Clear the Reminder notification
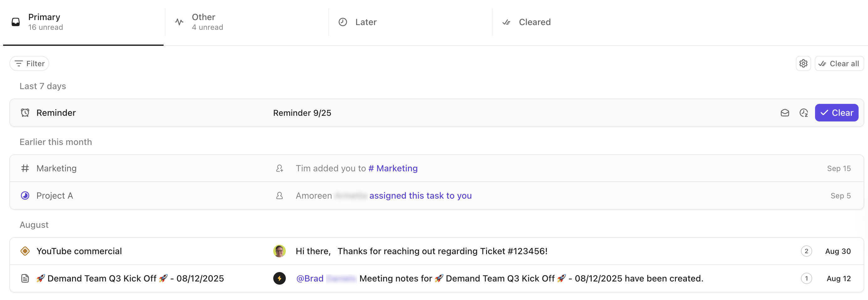The image size is (868, 300). click(837, 112)
